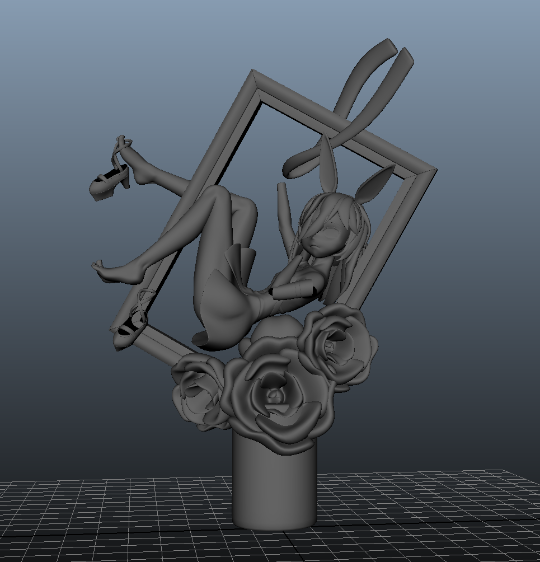Click the top corner of the picture frame
The width and height of the screenshot is (540, 562).
coord(254,77)
